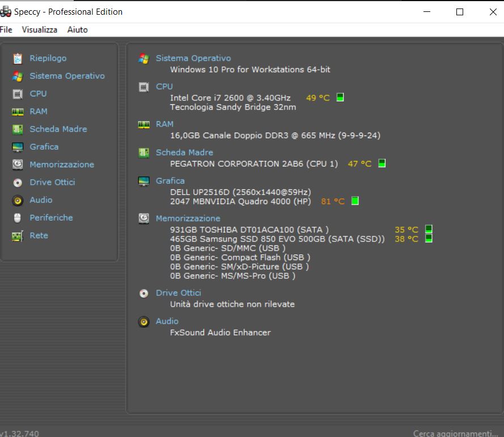
Task: Click the Periferiche mouse icon in sidebar
Action: 18,218
